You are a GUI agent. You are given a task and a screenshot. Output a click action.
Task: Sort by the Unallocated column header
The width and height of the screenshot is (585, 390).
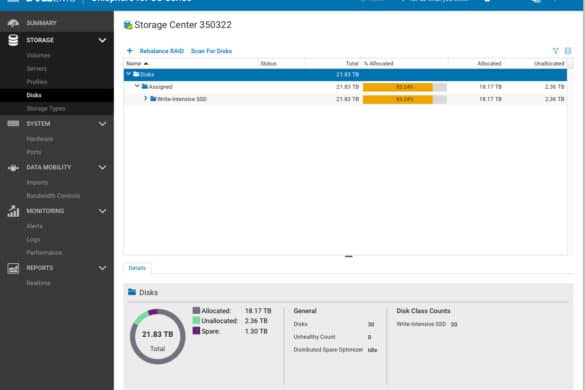coord(549,63)
